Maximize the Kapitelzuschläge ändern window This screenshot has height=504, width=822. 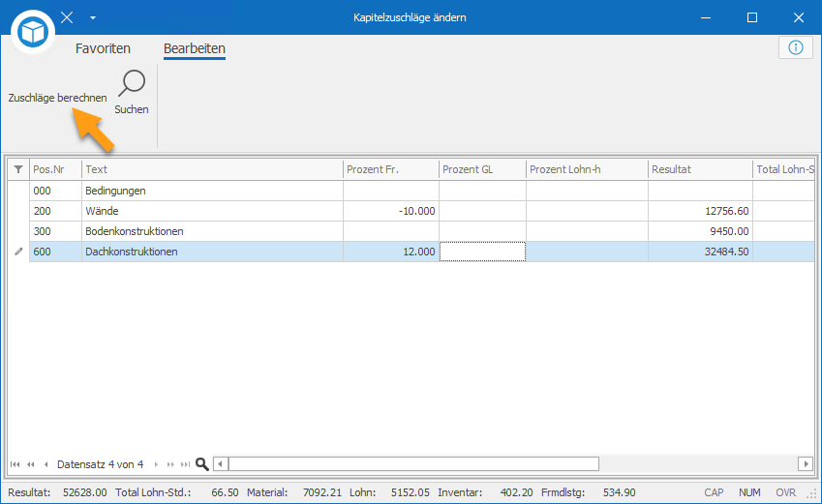click(x=751, y=17)
